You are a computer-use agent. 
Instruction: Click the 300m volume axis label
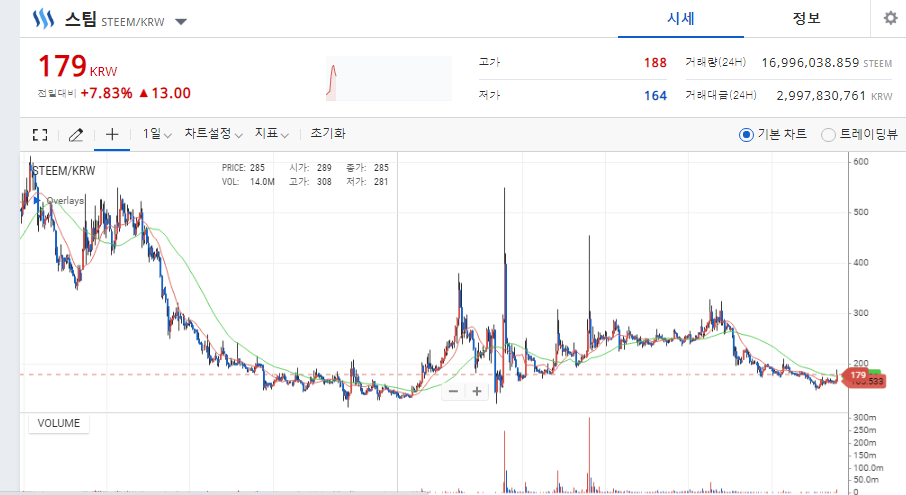click(x=864, y=417)
